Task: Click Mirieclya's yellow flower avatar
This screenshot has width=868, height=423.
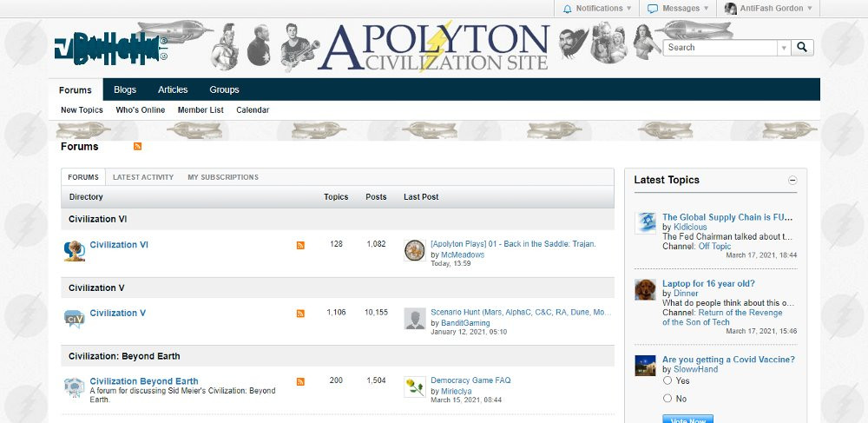Action: click(415, 387)
